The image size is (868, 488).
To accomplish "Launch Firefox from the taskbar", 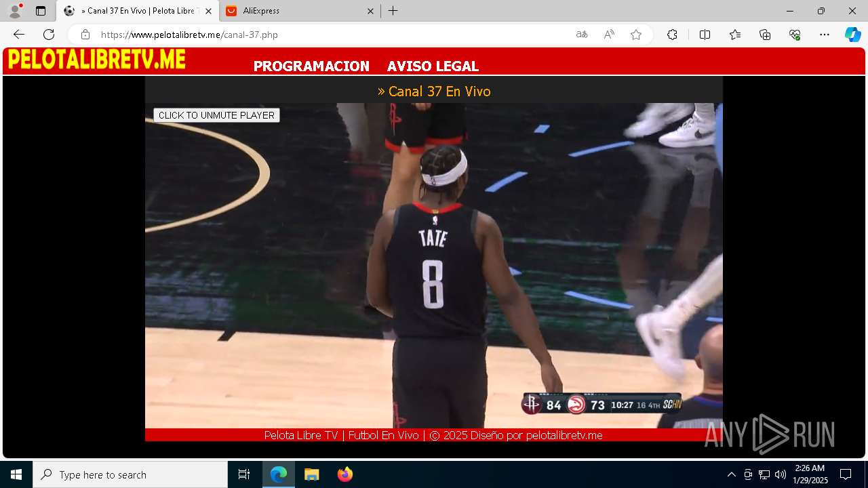I will [x=345, y=474].
